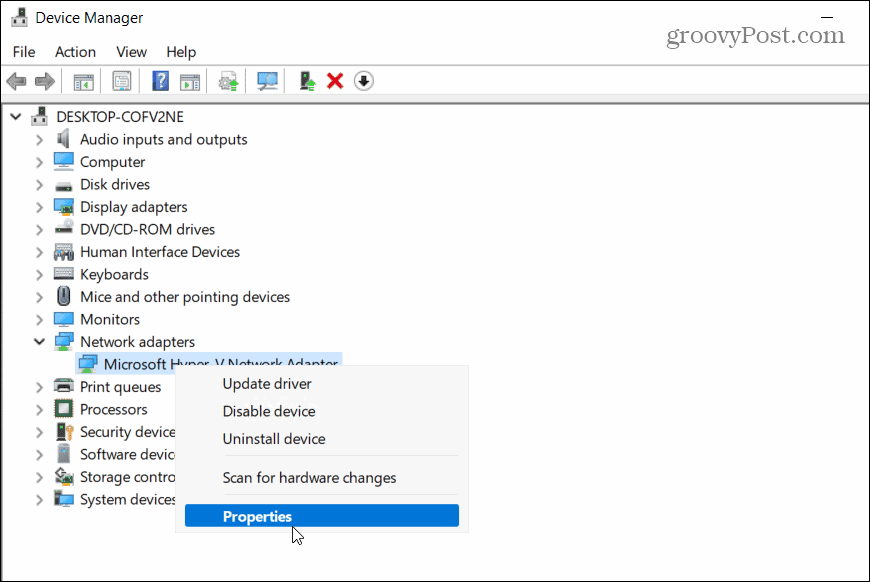Click the Disk drives icon
This screenshot has height=582, width=870.
click(64, 185)
